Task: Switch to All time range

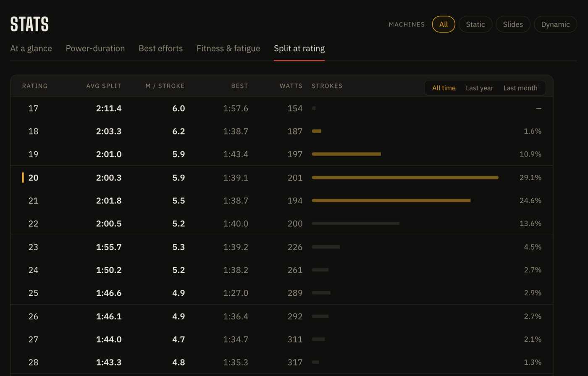Action: [x=444, y=88]
